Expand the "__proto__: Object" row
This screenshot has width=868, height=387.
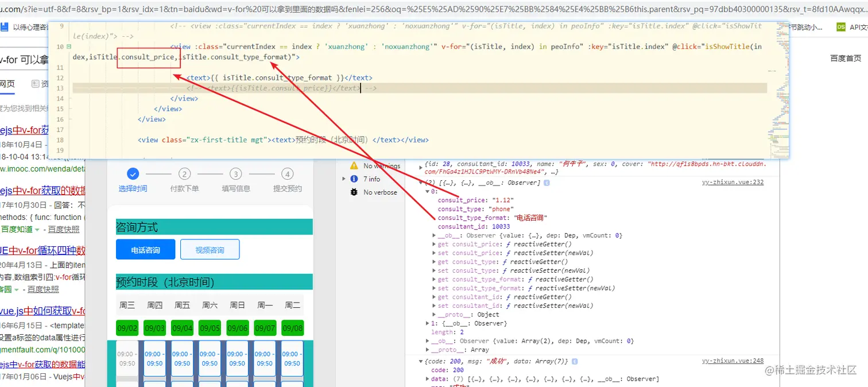point(434,315)
